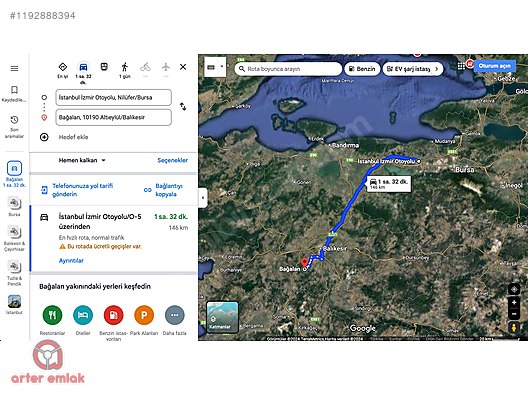The image size is (528, 396).
Task: Swap start and destination points
Action: tap(183, 106)
